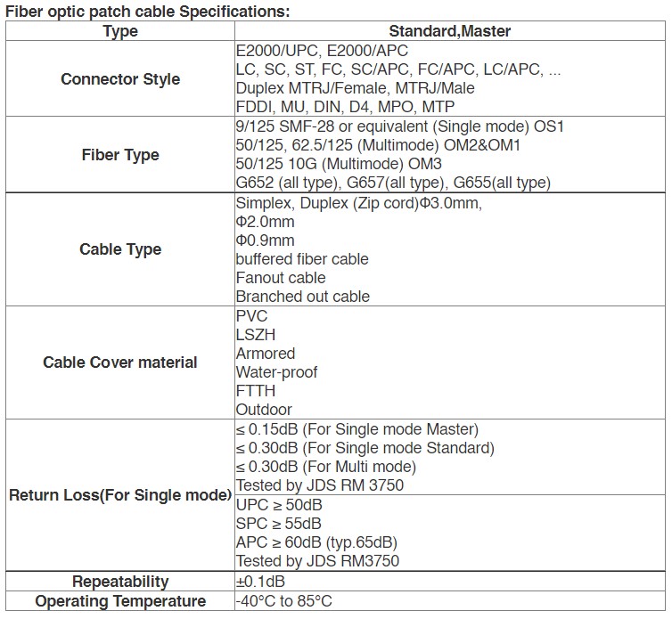
Task: Click the 'LSZH' cover material entry
Action: click(x=258, y=335)
